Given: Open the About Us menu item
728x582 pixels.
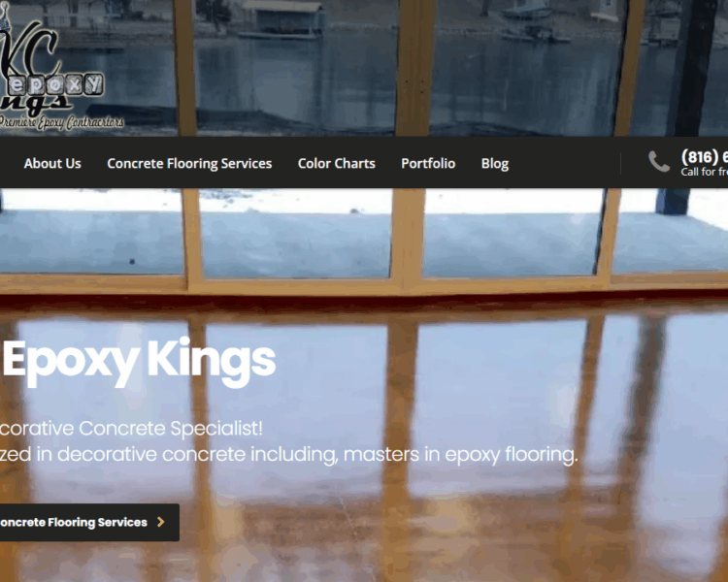Looking at the screenshot, I should click(52, 163).
